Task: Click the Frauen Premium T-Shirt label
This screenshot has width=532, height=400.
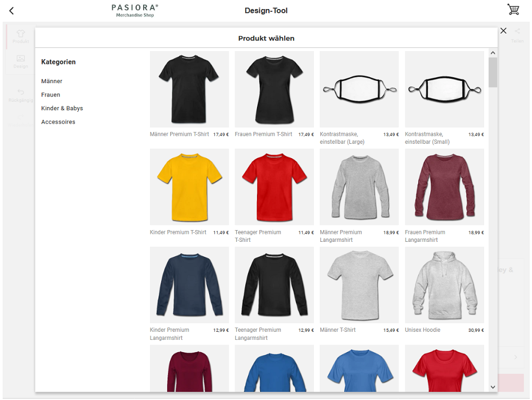Action: pos(263,134)
